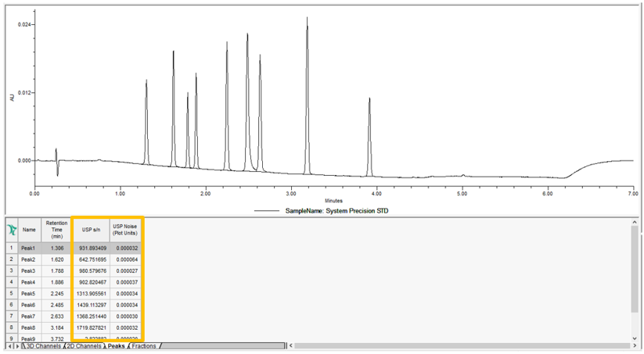Click retention time 2.633 cell

(x=56, y=316)
